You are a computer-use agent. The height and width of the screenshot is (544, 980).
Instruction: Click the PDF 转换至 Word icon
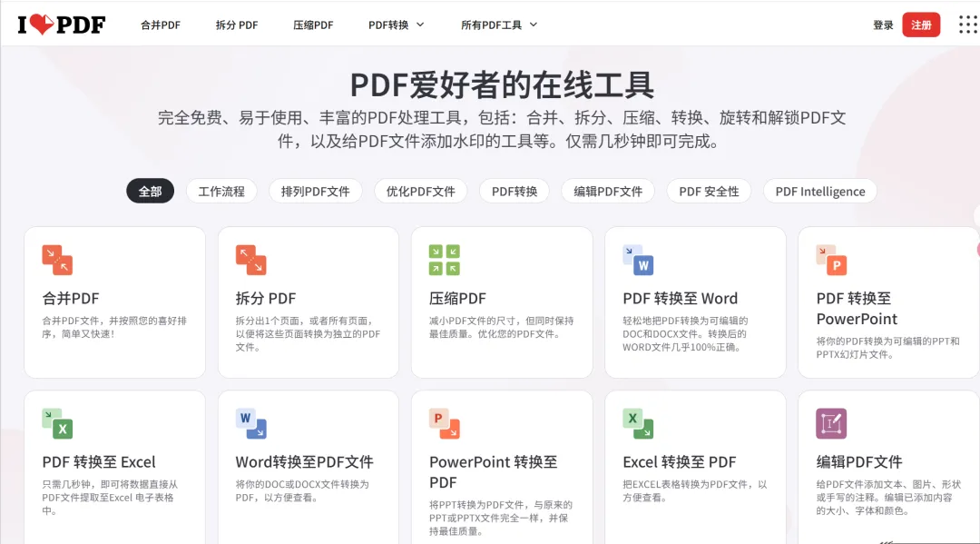tap(638, 260)
